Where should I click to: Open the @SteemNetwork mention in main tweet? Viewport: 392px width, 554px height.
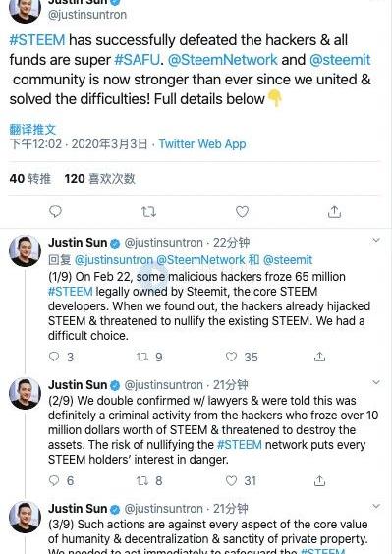[x=222, y=59]
